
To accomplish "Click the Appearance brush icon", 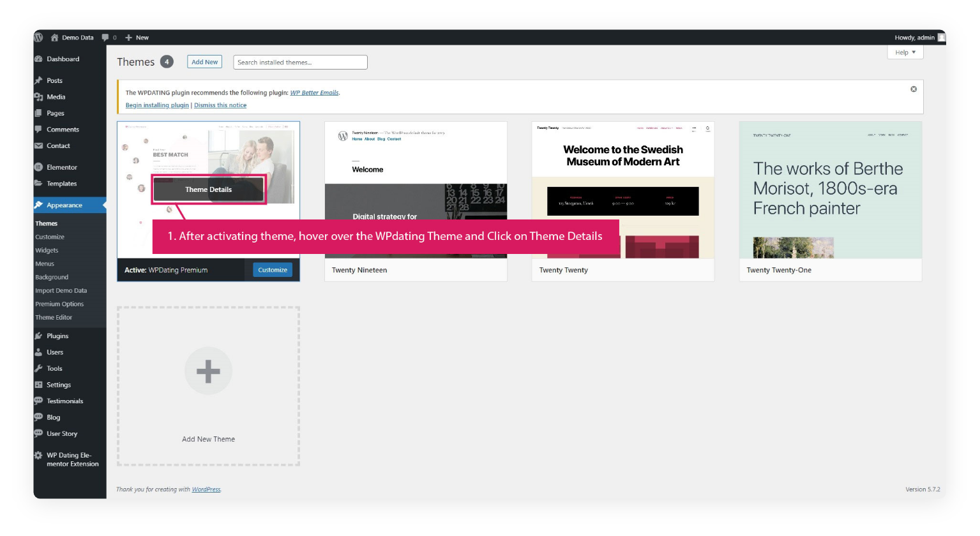I will (38, 205).
